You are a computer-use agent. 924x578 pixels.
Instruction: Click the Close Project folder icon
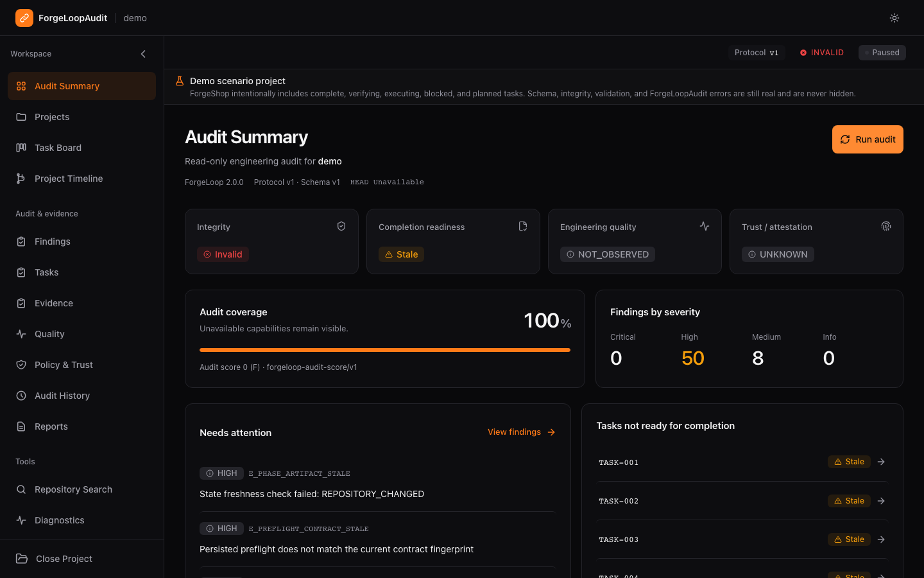point(22,559)
